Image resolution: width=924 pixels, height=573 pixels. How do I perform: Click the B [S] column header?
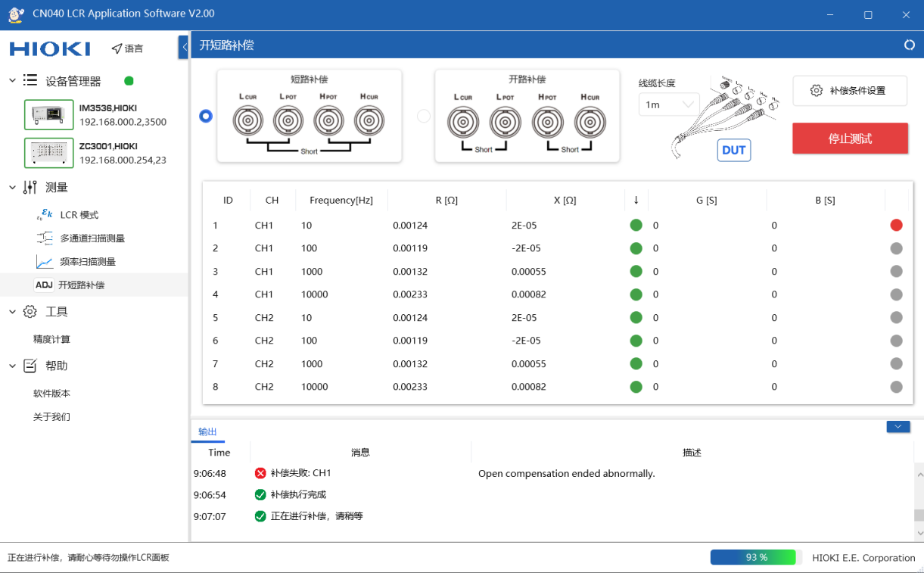[x=825, y=200]
